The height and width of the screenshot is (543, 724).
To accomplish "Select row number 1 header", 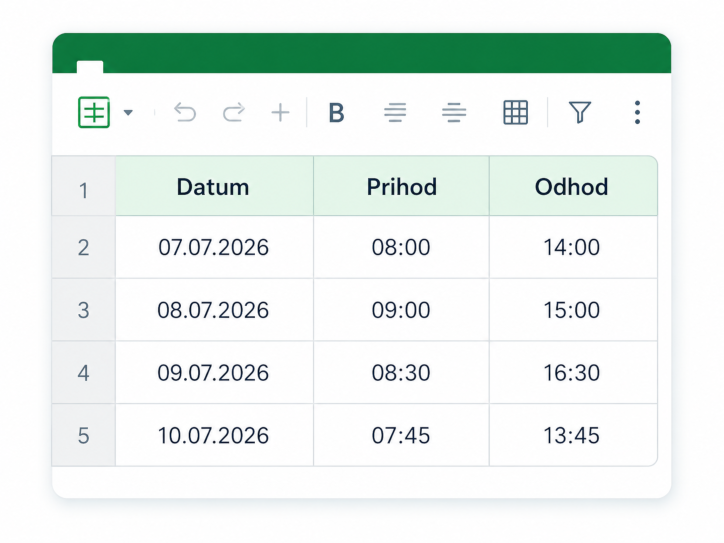I will (x=84, y=186).
